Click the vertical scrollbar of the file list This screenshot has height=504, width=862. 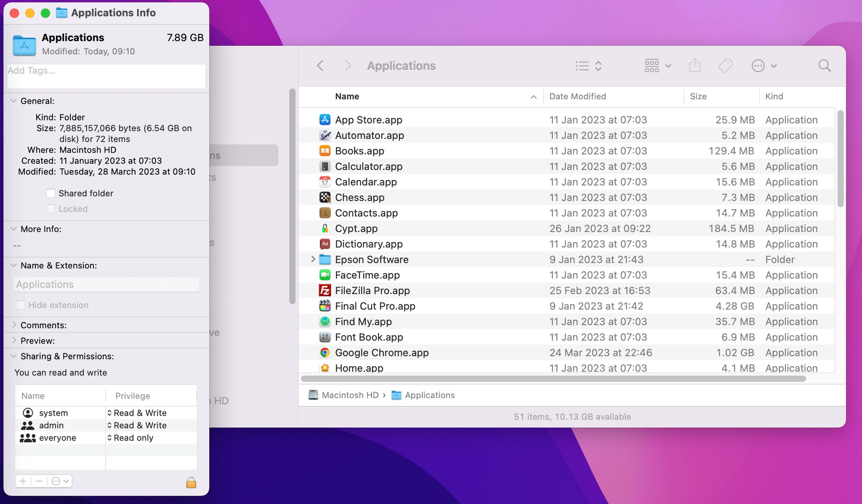(x=840, y=159)
